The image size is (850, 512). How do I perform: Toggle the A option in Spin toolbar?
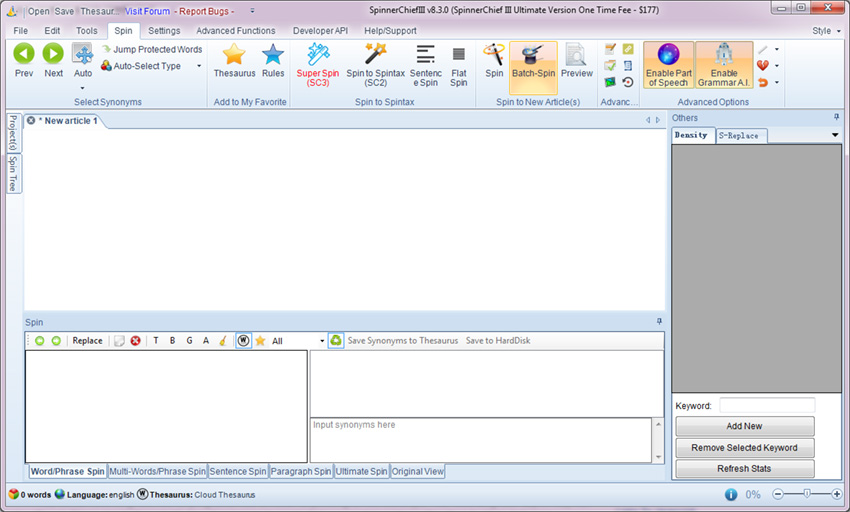[x=206, y=341]
